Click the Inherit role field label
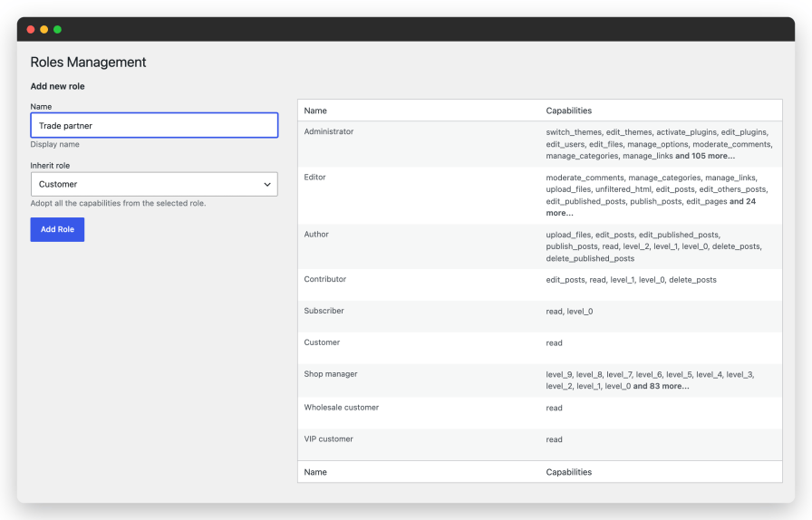The height and width of the screenshot is (520, 812). (50, 166)
